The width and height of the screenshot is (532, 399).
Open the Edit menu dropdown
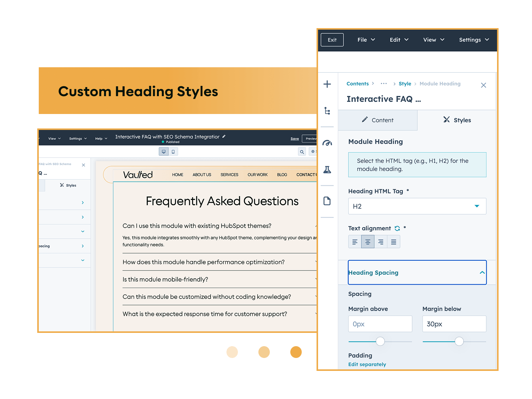point(399,40)
